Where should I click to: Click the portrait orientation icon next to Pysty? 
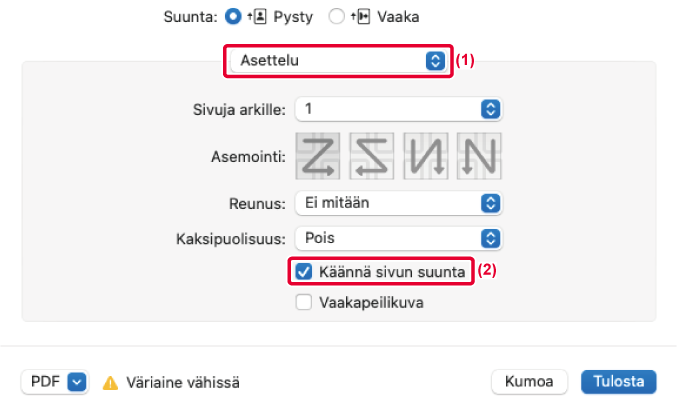257,17
